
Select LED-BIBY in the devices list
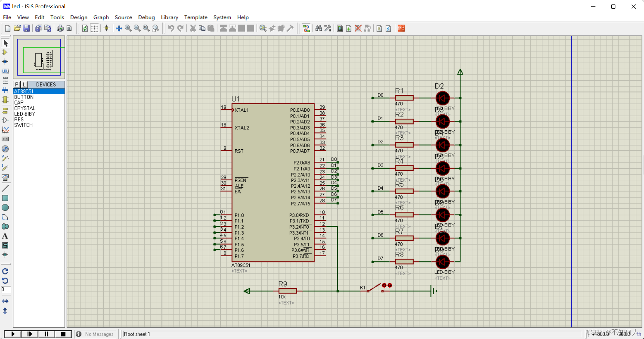point(39,114)
